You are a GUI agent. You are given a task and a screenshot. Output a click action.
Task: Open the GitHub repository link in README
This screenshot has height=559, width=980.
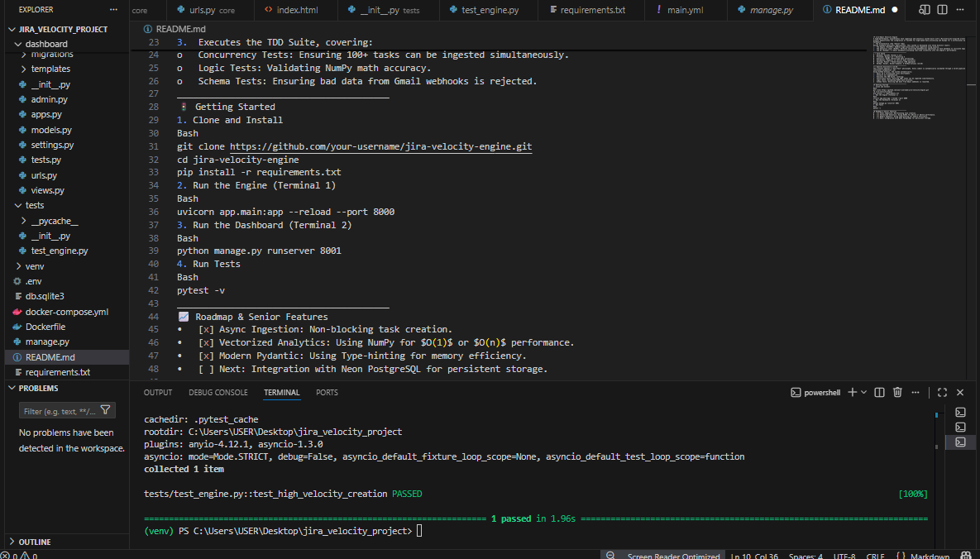[380, 146]
